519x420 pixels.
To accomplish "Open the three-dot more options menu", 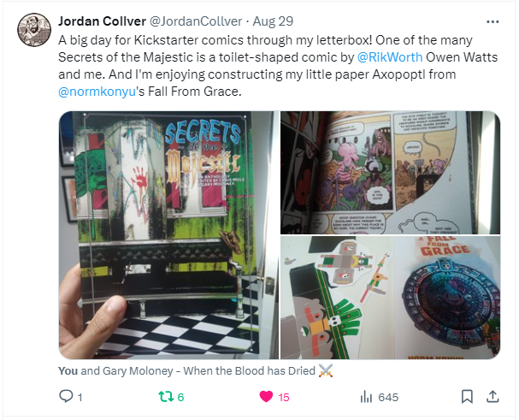I will pyautogui.click(x=492, y=22).
